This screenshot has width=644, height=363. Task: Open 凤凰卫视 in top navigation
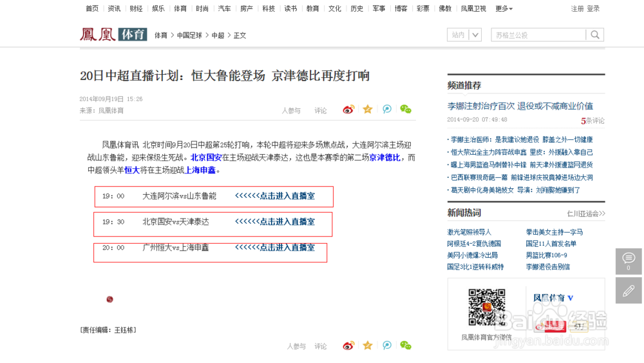(473, 8)
